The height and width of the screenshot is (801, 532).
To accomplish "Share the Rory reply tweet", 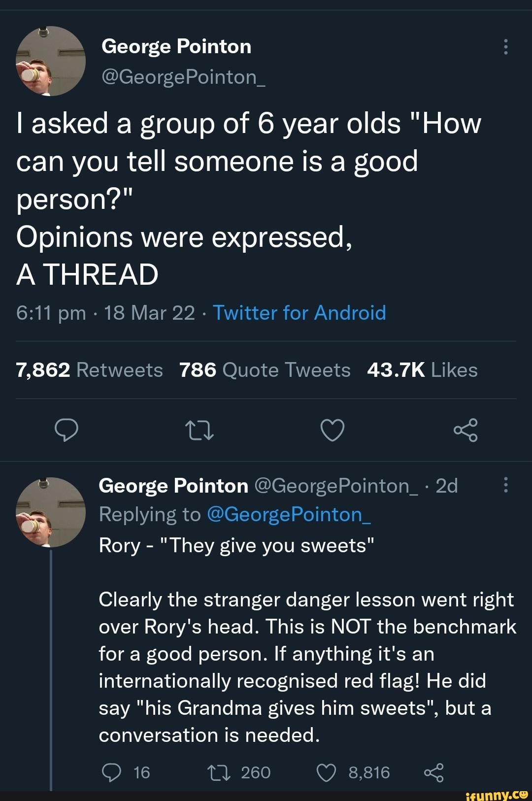I will point(433,772).
